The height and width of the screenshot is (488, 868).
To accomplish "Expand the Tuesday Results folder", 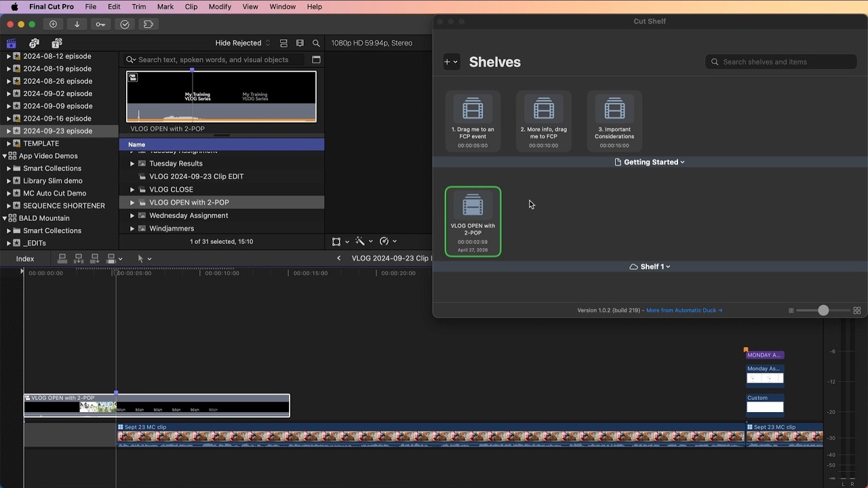I will tap(132, 163).
